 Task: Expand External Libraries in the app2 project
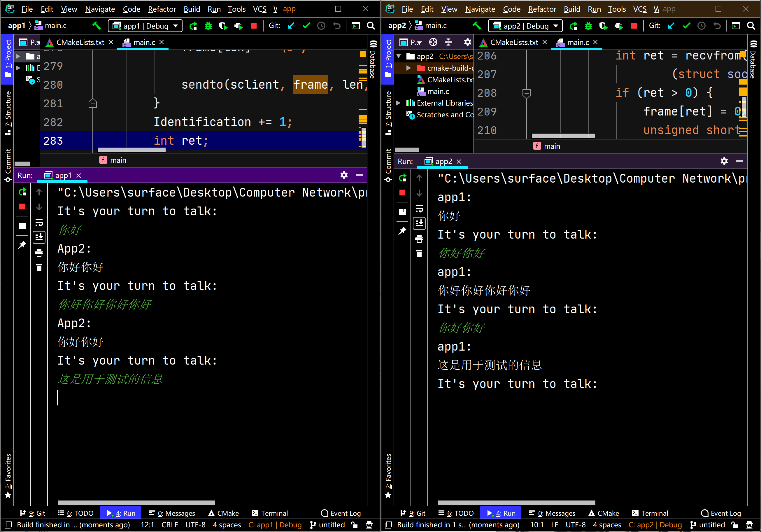pyautogui.click(x=399, y=103)
